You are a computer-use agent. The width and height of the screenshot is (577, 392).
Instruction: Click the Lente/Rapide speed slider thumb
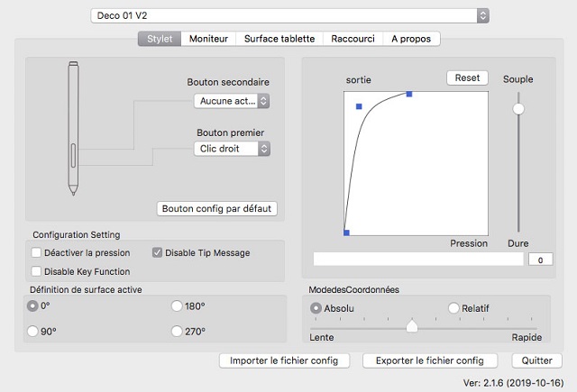[x=412, y=326]
